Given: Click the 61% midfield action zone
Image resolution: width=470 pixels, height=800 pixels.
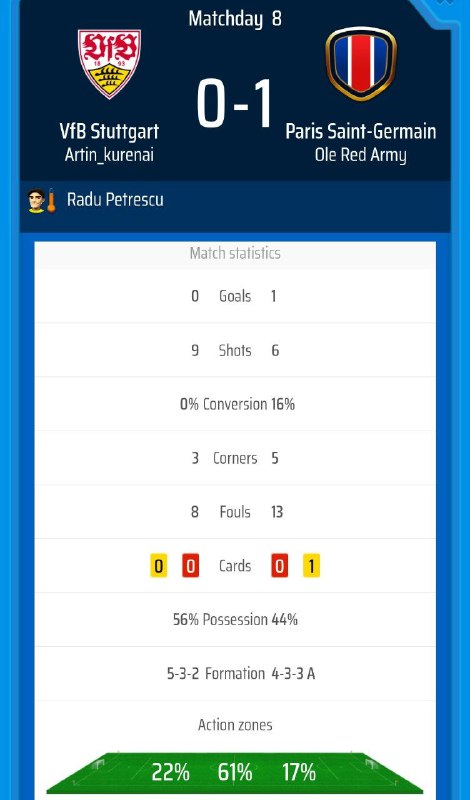Looking at the screenshot, I should pyautogui.click(x=235, y=772).
